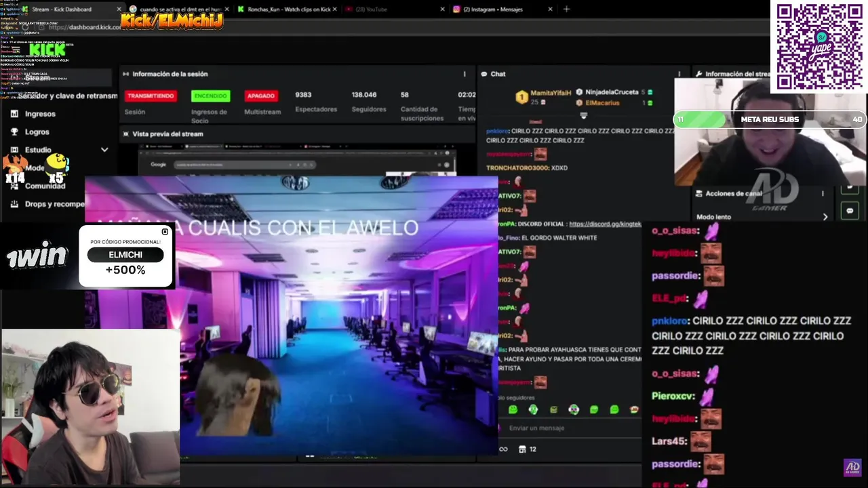868x488 pixels.
Task: Select the third olive-colored emote
Action: click(553, 409)
